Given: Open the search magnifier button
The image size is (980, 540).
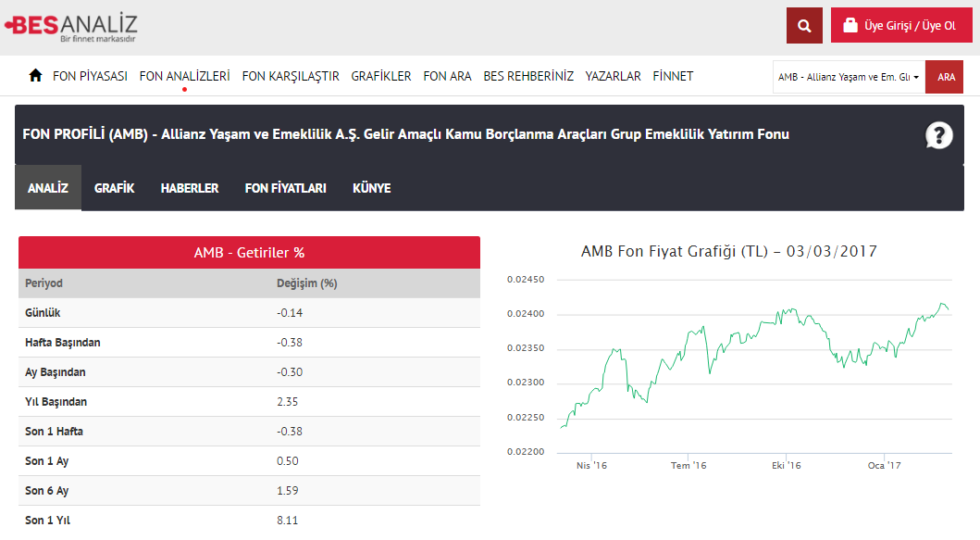Looking at the screenshot, I should tap(804, 26).
